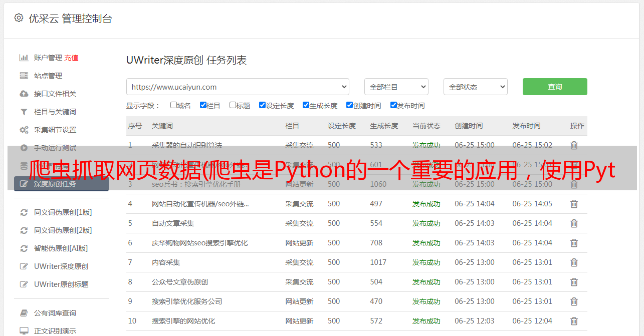This screenshot has height=336, width=644.
Task: Click the 接口文件相关 cloud upload icon
Action: (24, 94)
